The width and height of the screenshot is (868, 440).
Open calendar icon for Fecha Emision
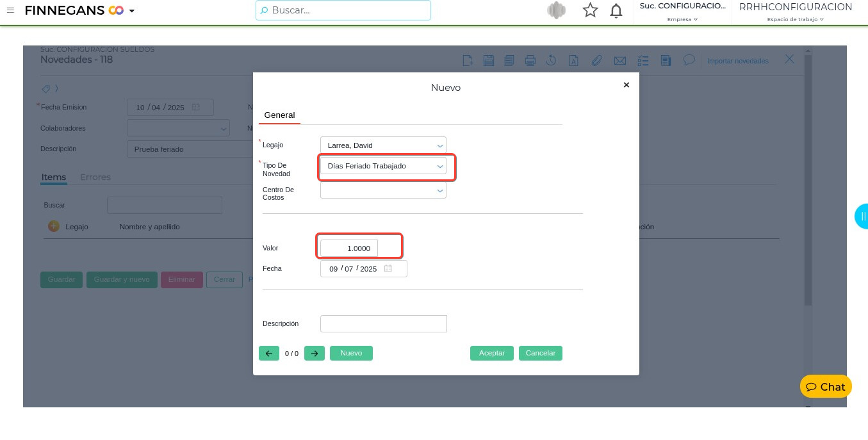pyautogui.click(x=196, y=107)
